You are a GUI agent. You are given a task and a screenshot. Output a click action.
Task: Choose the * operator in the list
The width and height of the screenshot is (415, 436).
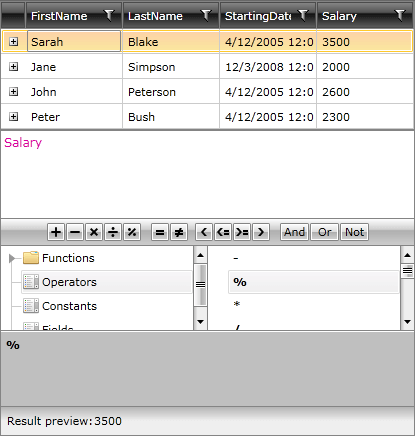pyautogui.click(x=237, y=305)
